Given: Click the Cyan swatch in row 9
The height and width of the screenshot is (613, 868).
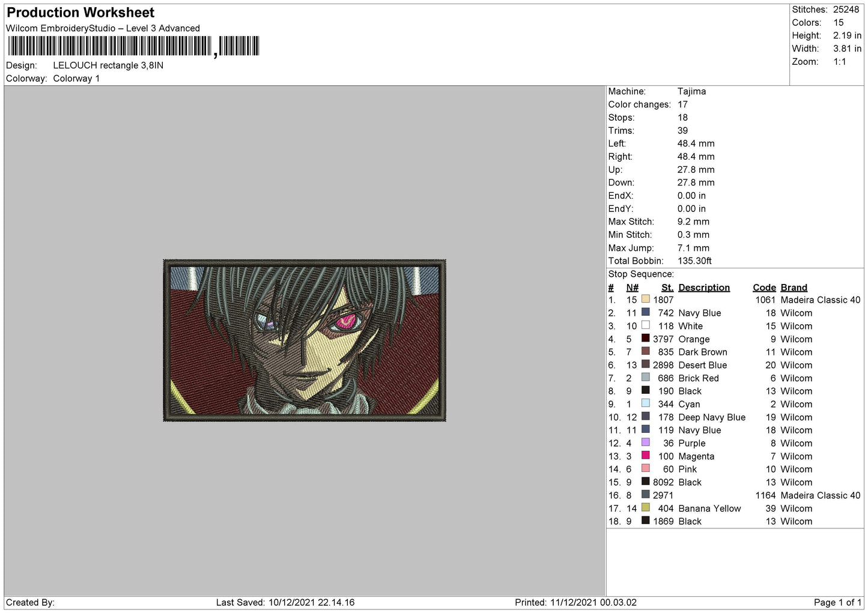Looking at the screenshot, I should click(646, 403).
